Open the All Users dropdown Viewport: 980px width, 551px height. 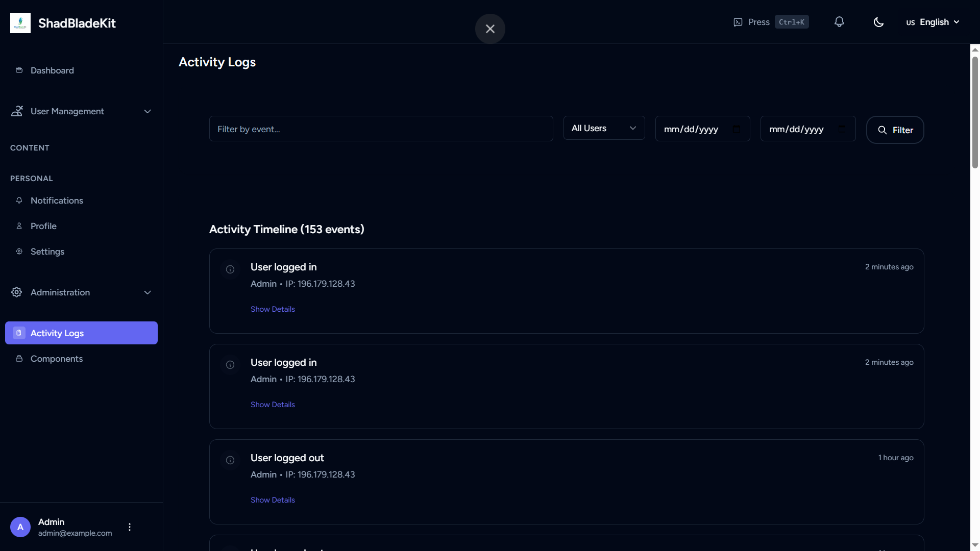604,128
